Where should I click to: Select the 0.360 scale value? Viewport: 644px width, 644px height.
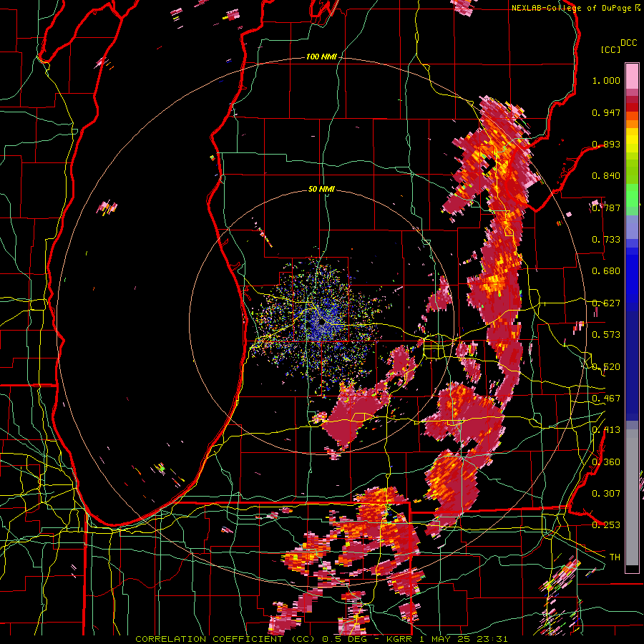tap(606, 462)
